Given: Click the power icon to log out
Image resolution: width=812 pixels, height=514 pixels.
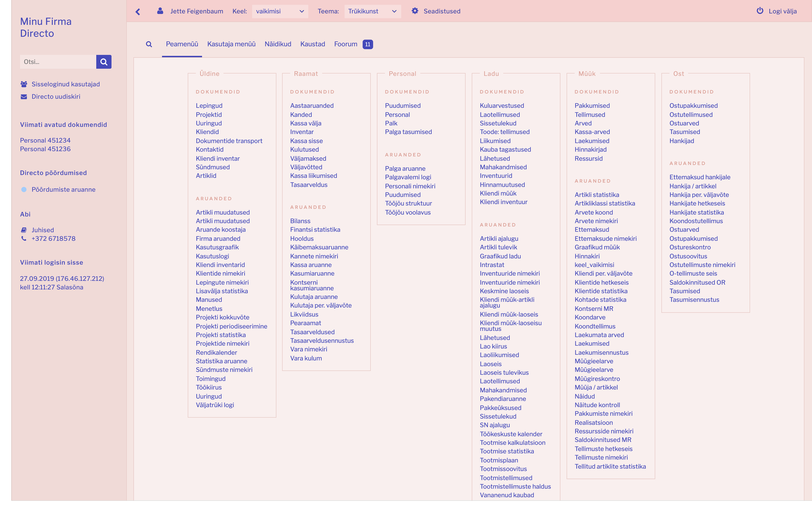Looking at the screenshot, I should pos(760,11).
